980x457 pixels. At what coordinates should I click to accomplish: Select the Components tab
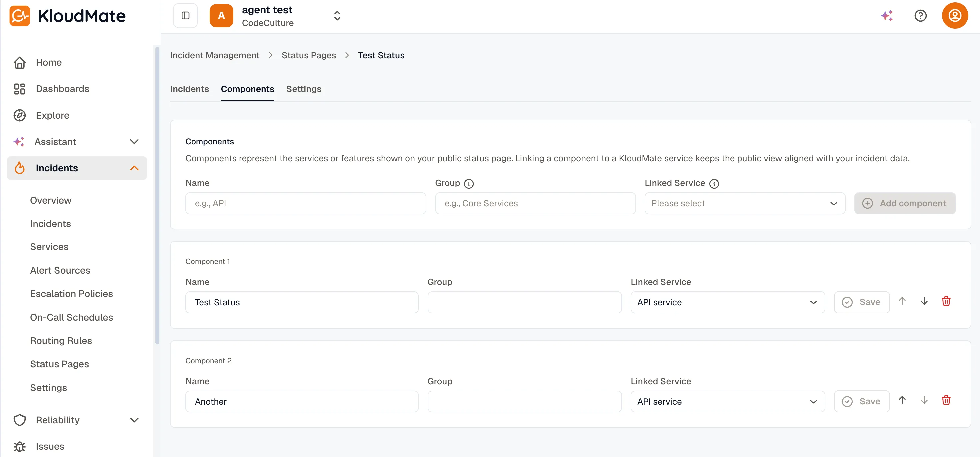click(x=247, y=89)
